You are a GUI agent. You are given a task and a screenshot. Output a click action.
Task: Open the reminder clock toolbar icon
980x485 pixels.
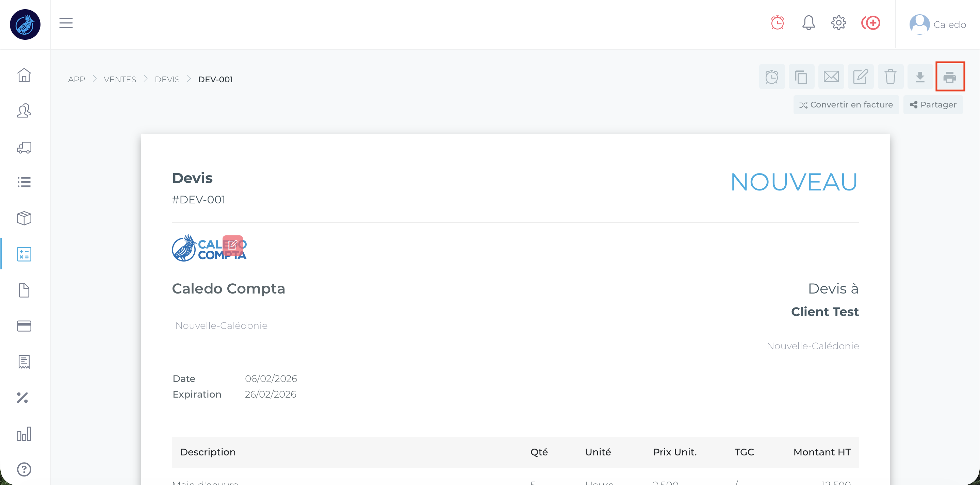(x=771, y=77)
